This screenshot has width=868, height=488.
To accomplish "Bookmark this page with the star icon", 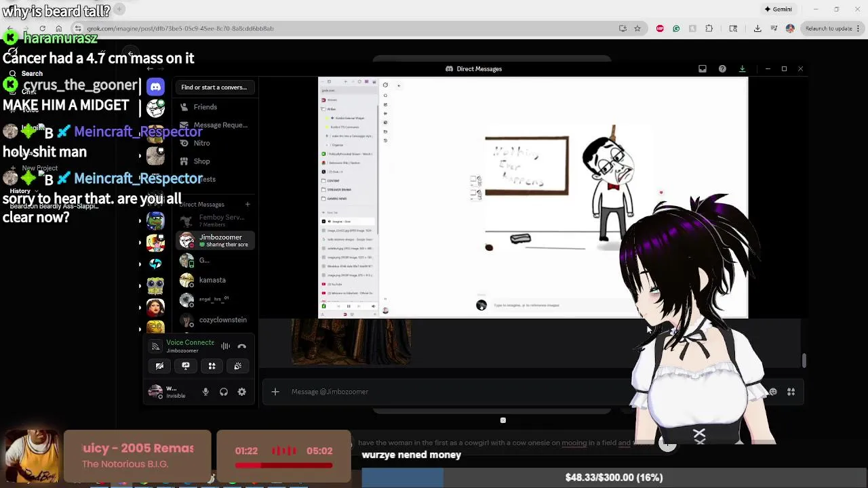I will (637, 28).
